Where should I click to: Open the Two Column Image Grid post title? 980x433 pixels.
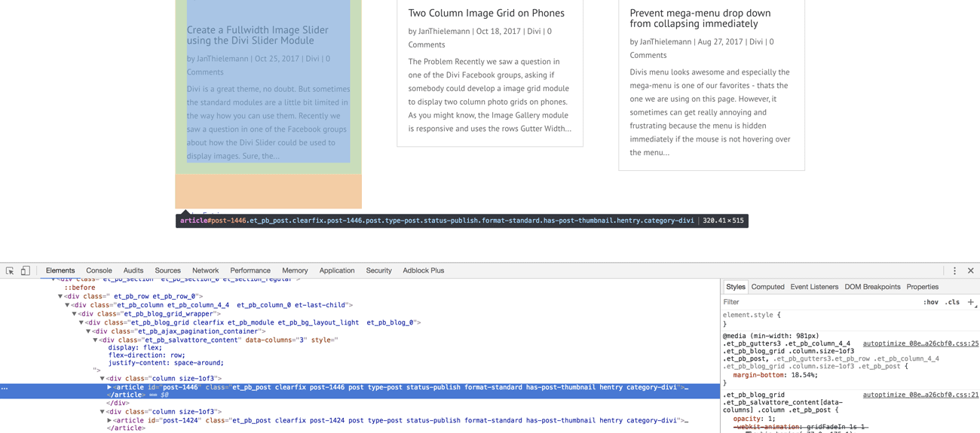(485, 13)
